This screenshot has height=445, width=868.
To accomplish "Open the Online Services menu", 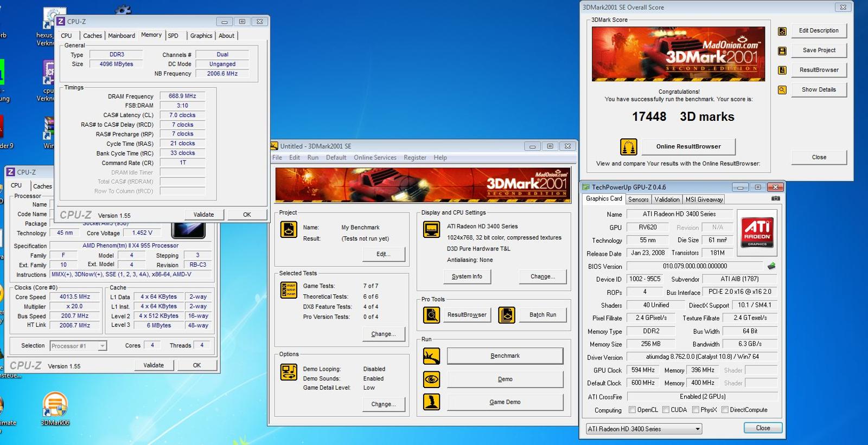I will pos(375,158).
